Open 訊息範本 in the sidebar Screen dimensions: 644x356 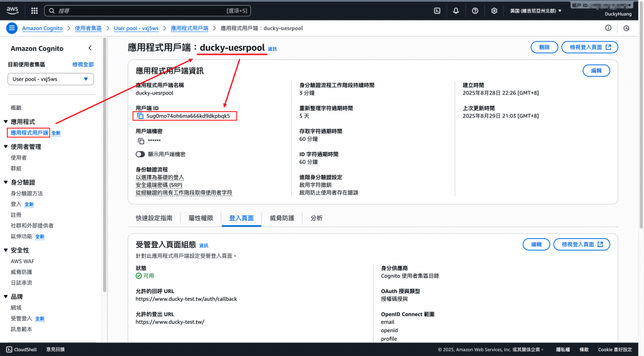point(21,329)
